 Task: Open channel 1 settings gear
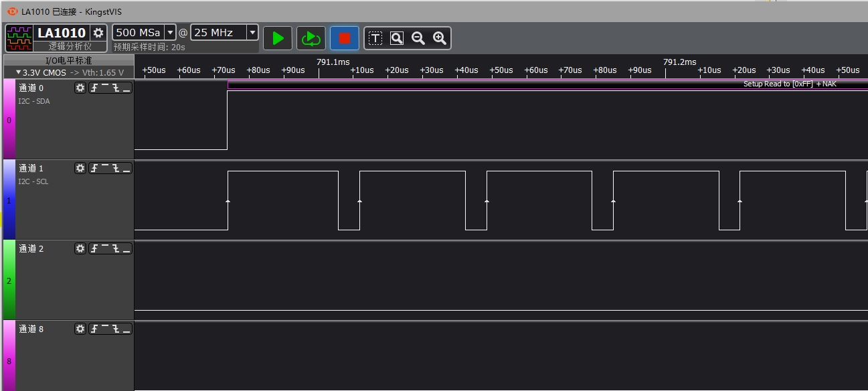(x=80, y=168)
